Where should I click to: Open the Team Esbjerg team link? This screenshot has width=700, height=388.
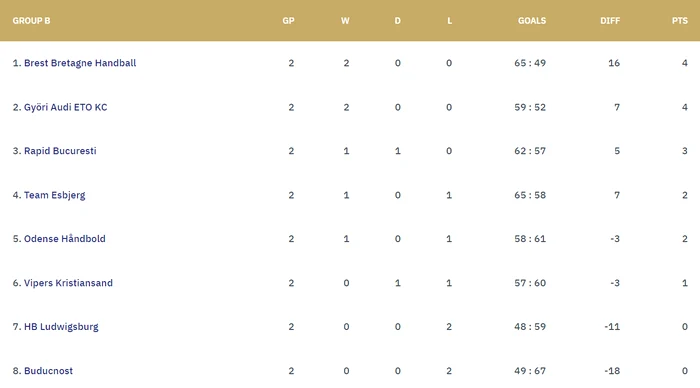pyautogui.click(x=54, y=195)
